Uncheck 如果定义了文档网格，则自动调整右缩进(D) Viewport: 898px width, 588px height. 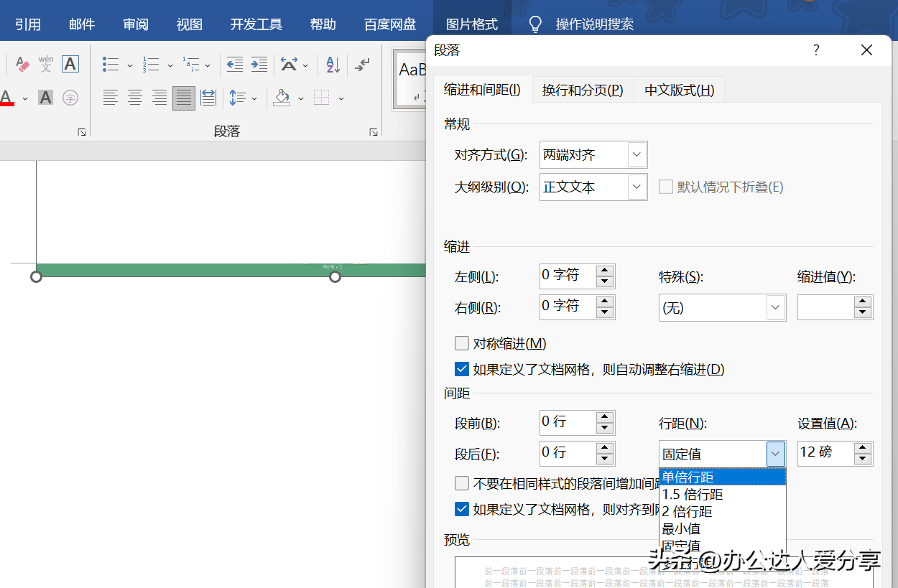[462, 369]
